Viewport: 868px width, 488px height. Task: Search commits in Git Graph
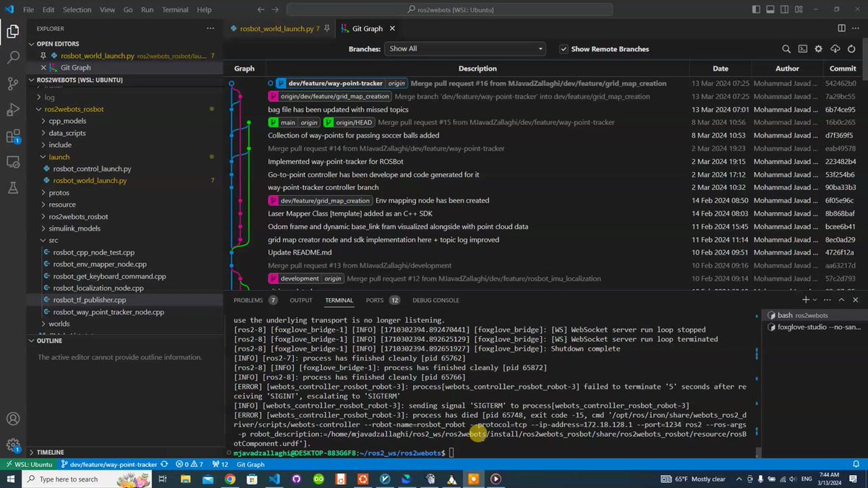point(786,49)
